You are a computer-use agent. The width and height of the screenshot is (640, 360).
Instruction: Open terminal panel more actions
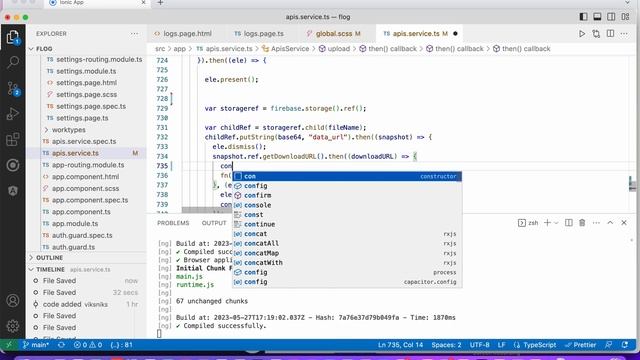(596, 223)
